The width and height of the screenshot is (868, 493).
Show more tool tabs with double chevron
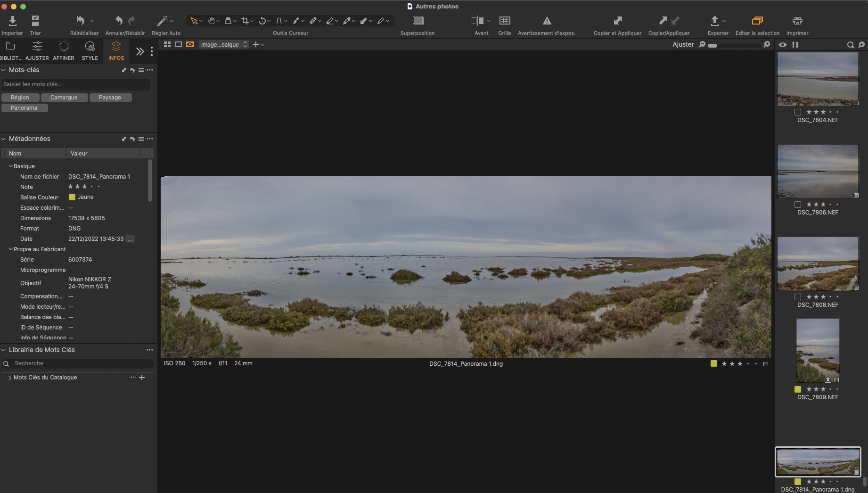coord(140,51)
